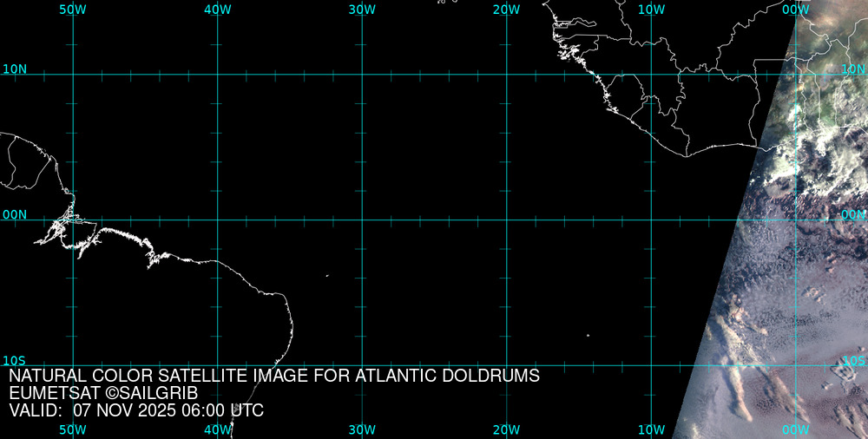The height and width of the screenshot is (439, 868).
Task: Click the top 20W longitude label
Action: tap(506, 10)
